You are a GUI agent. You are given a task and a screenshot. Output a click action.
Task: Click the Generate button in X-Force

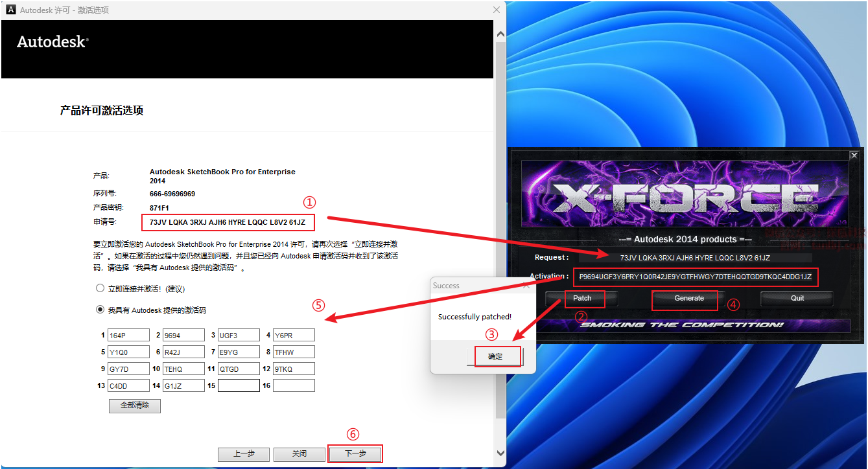pyautogui.click(x=688, y=298)
